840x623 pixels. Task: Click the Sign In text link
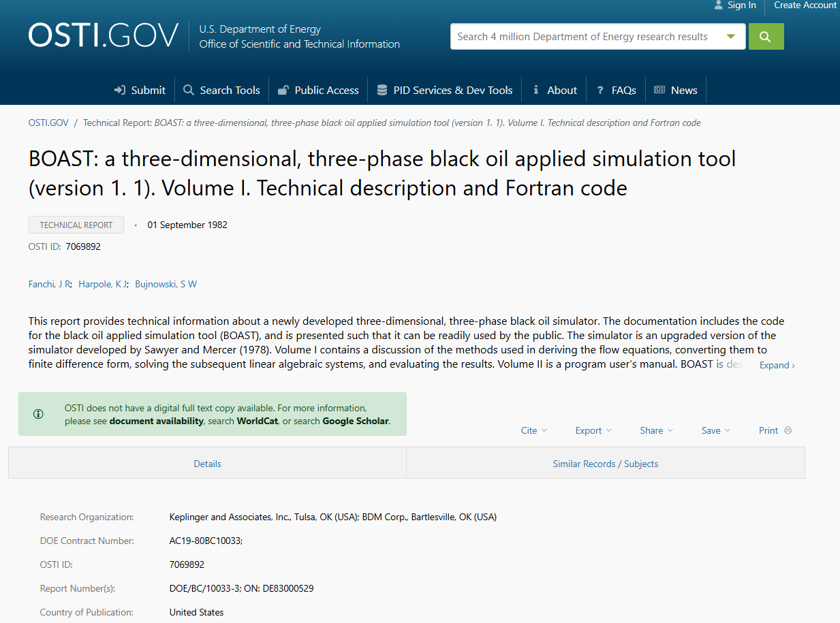coord(742,5)
